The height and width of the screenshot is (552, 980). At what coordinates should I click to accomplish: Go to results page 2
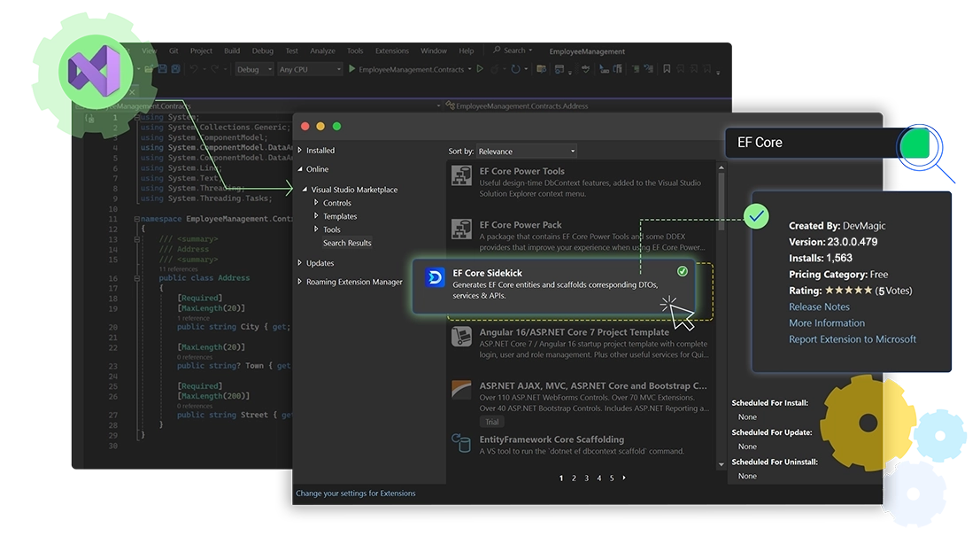(574, 478)
